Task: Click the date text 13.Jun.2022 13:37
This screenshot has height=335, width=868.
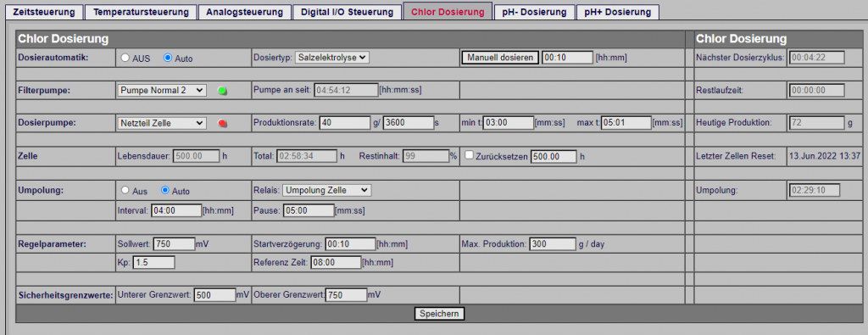Action: [824, 156]
